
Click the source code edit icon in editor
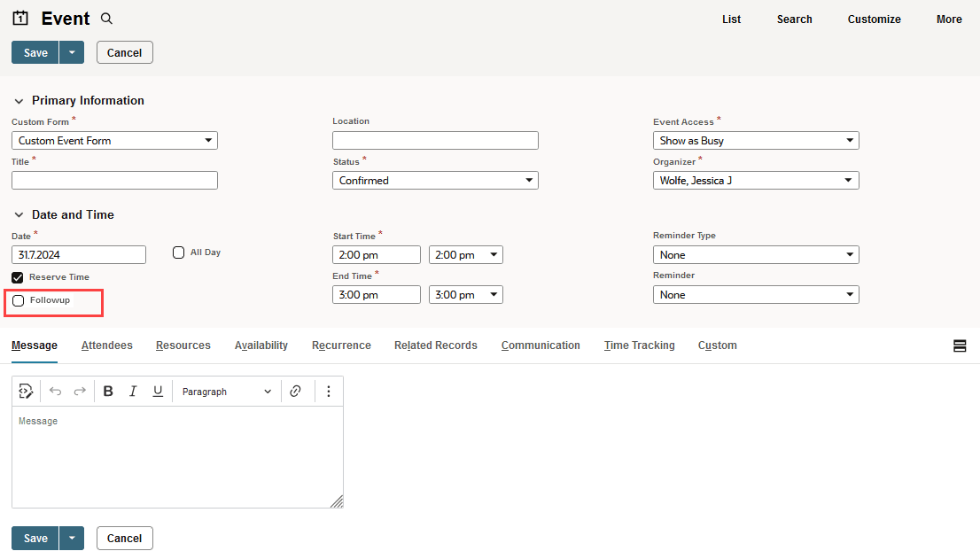pyautogui.click(x=26, y=391)
